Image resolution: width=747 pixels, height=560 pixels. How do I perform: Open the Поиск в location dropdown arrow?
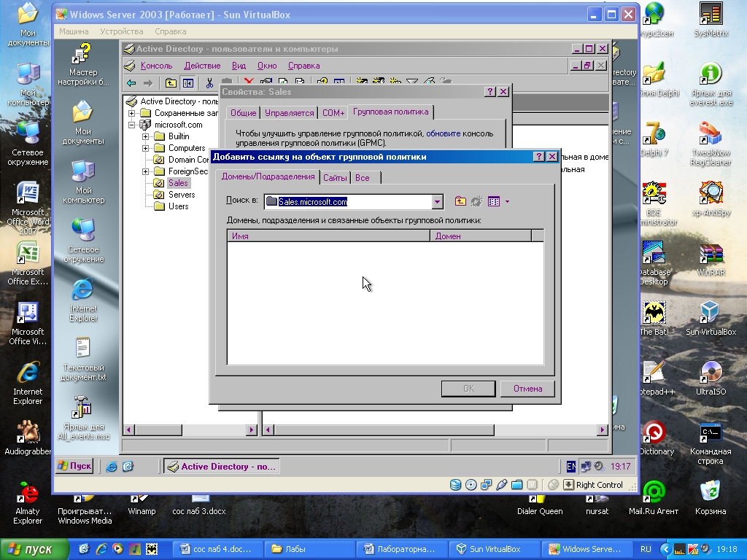pyautogui.click(x=437, y=202)
